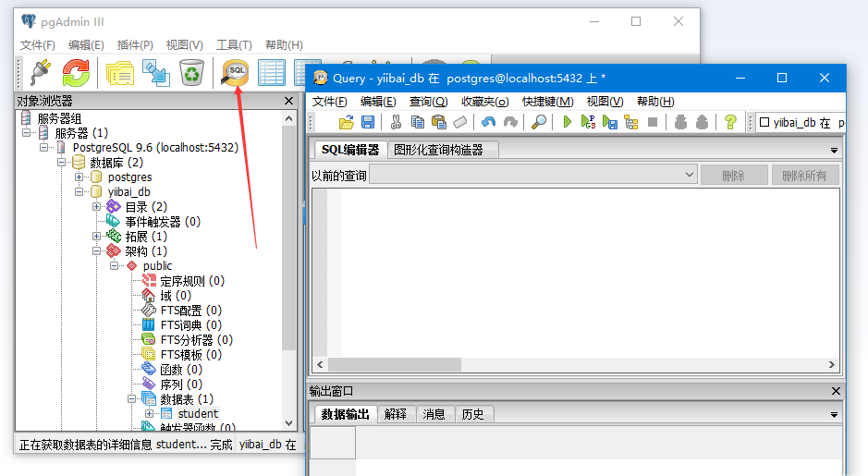Execute pgScript icon in Query toolbar
Viewport: 868px width, 476px height.
point(589,122)
